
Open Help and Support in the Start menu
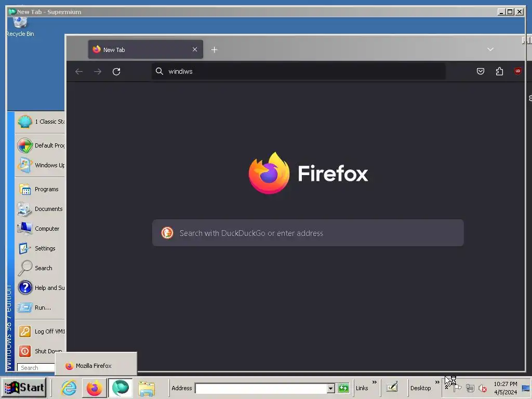(40, 288)
